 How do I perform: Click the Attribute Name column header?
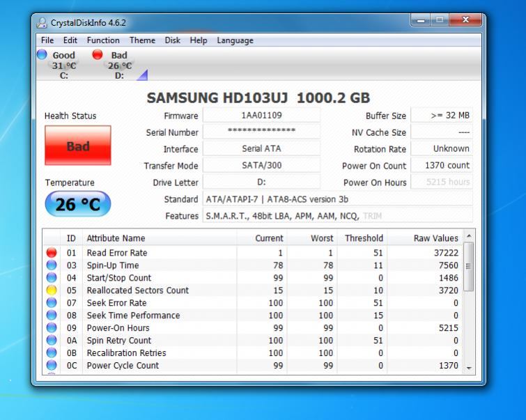coord(160,238)
